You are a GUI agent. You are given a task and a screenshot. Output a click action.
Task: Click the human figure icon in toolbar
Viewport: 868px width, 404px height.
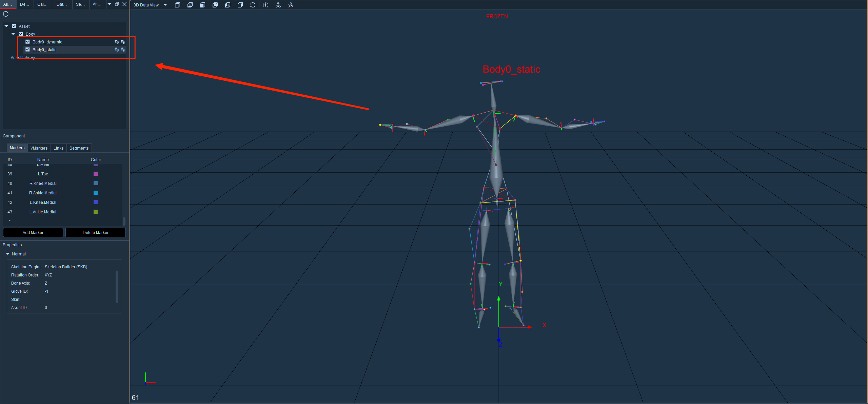pos(265,5)
